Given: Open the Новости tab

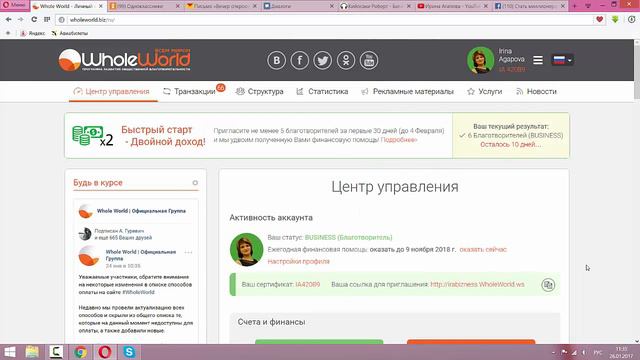Looking at the screenshot, I should pyautogui.click(x=536, y=91).
